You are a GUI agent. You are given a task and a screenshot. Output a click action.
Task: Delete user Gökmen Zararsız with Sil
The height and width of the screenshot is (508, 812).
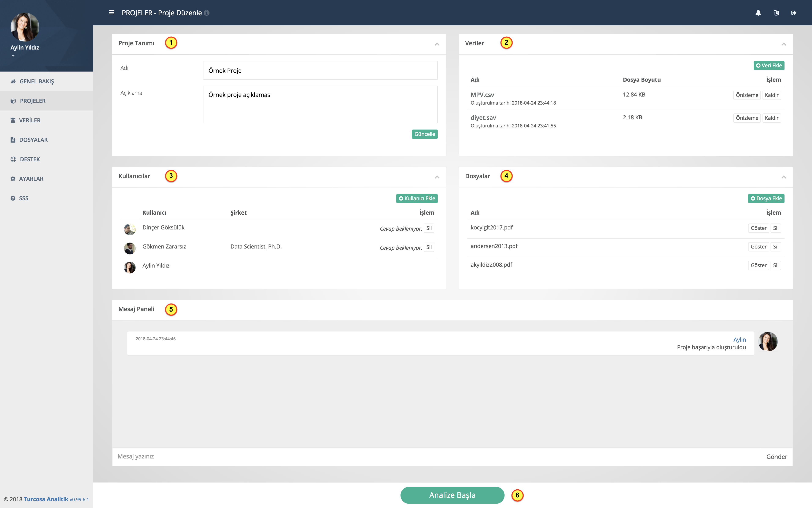tap(429, 247)
